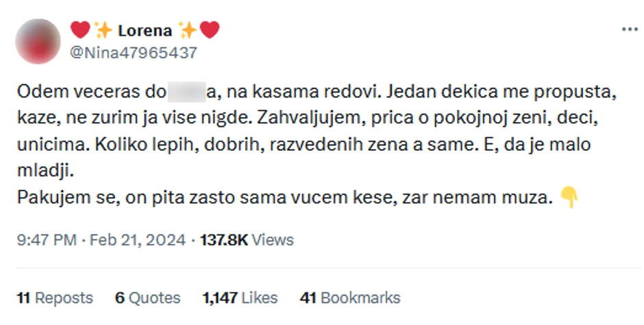Open the three-dot More options menu
The image size is (644, 325).
click(x=629, y=30)
